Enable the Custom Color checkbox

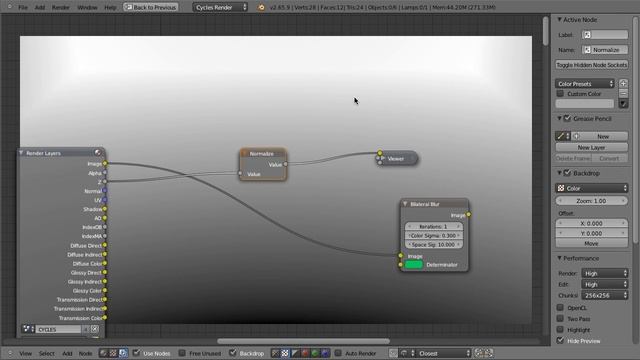tap(560, 93)
